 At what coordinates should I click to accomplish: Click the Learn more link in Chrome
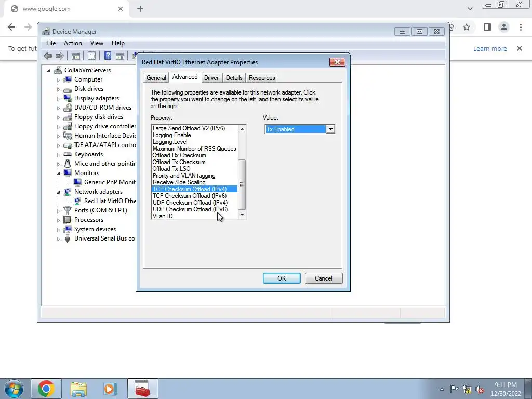coord(490,48)
